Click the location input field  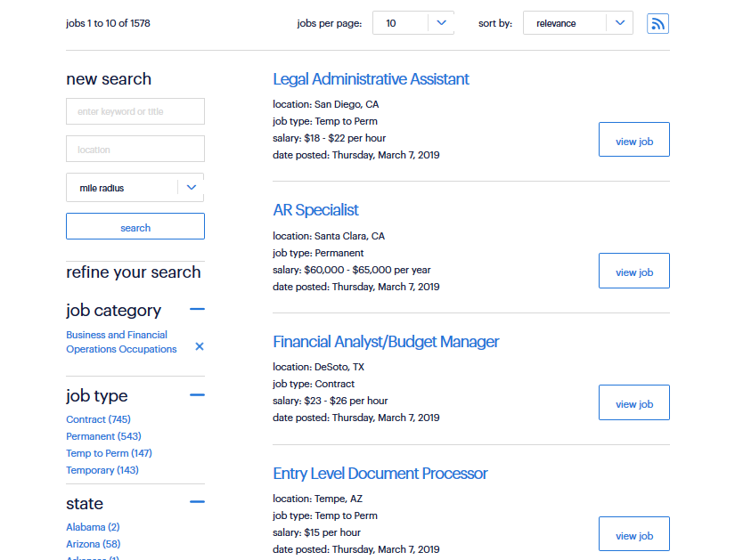[x=135, y=150]
